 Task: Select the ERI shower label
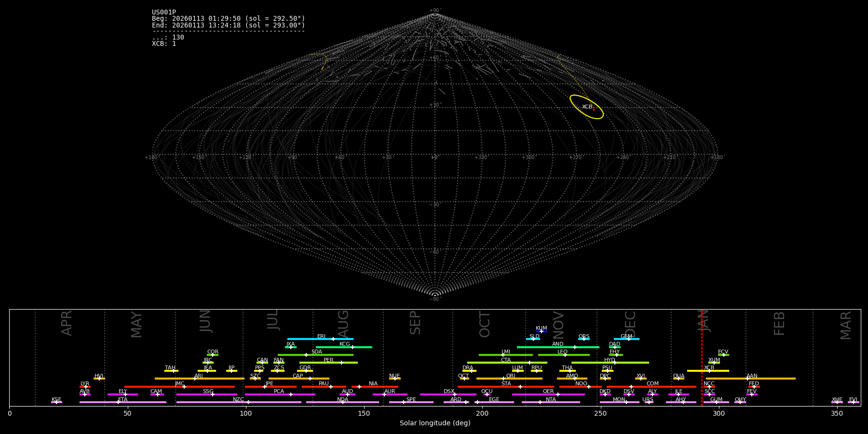click(322, 337)
